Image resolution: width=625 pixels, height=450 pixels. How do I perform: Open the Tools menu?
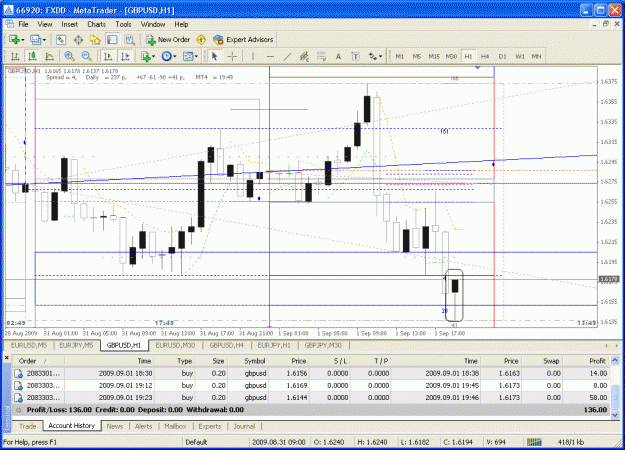[x=123, y=24]
